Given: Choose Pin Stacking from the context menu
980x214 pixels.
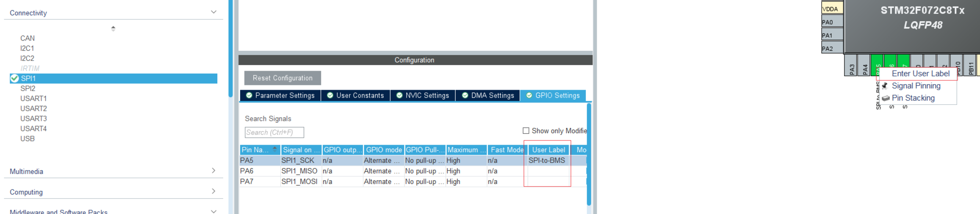Looking at the screenshot, I should (x=913, y=98).
